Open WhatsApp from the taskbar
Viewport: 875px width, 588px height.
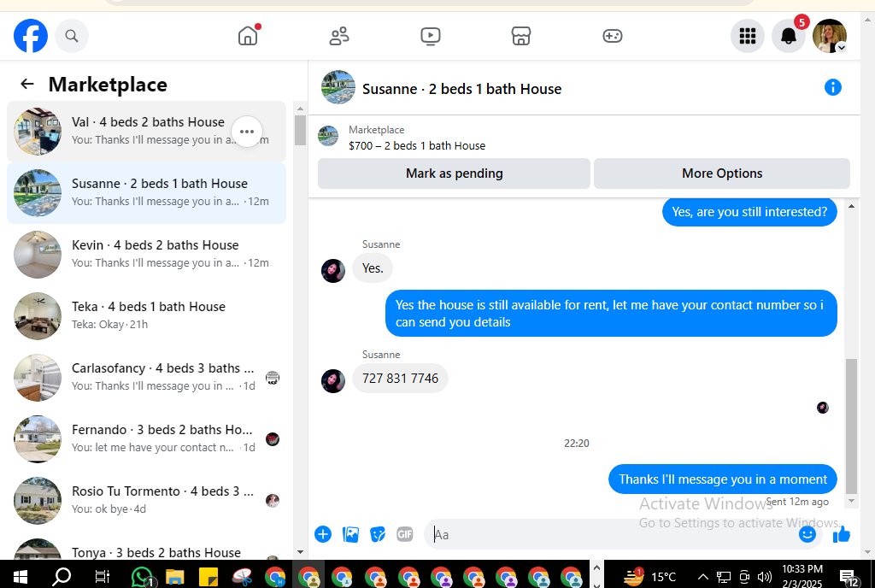[142, 576]
